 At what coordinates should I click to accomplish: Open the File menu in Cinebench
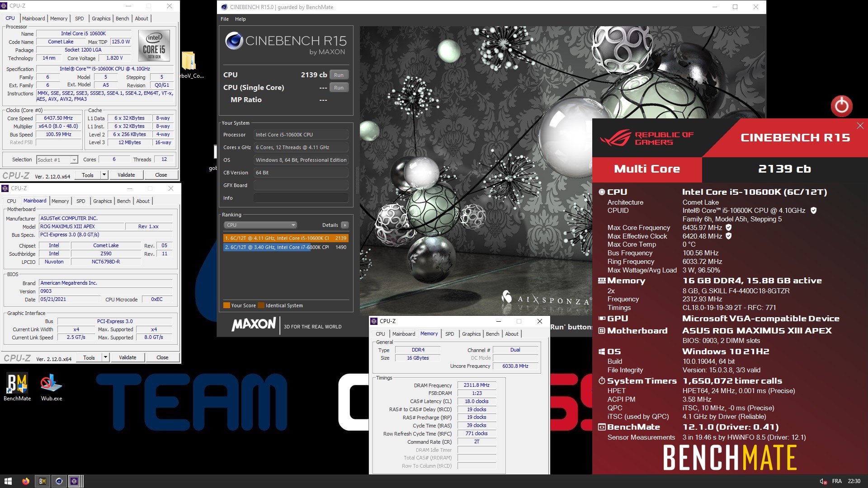(x=225, y=19)
